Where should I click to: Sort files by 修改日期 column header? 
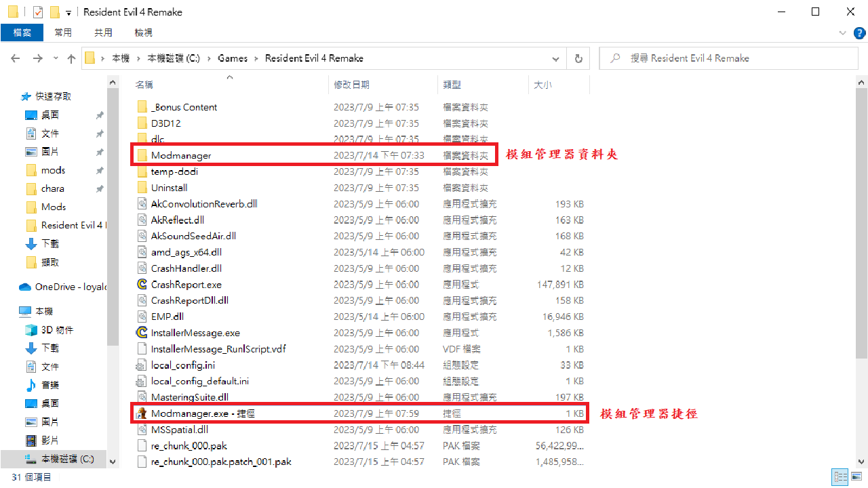[x=351, y=85]
